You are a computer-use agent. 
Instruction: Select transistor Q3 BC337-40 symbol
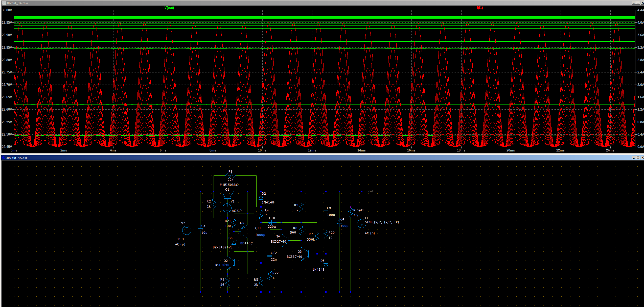click(x=305, y=254)
